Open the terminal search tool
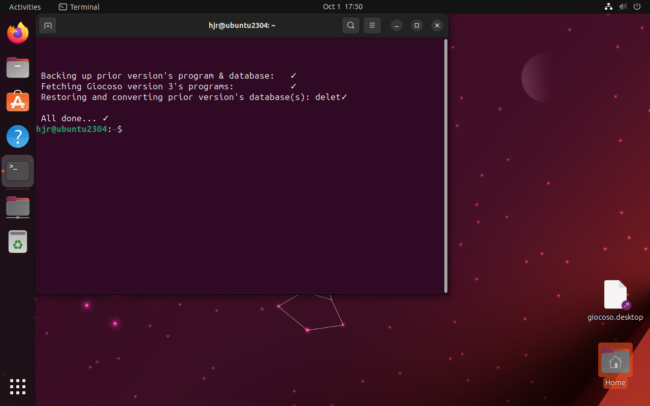Viewport: 650px width, 406px height. [351, 25]
